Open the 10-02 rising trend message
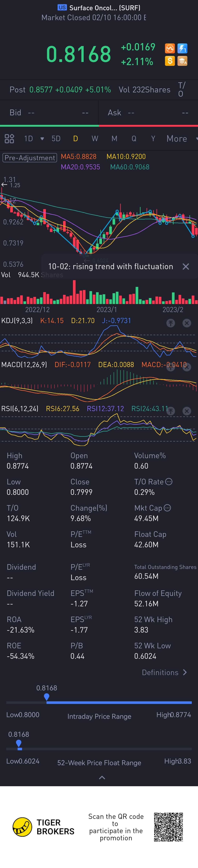Screen dimensions: 198x868 point(110,267)
